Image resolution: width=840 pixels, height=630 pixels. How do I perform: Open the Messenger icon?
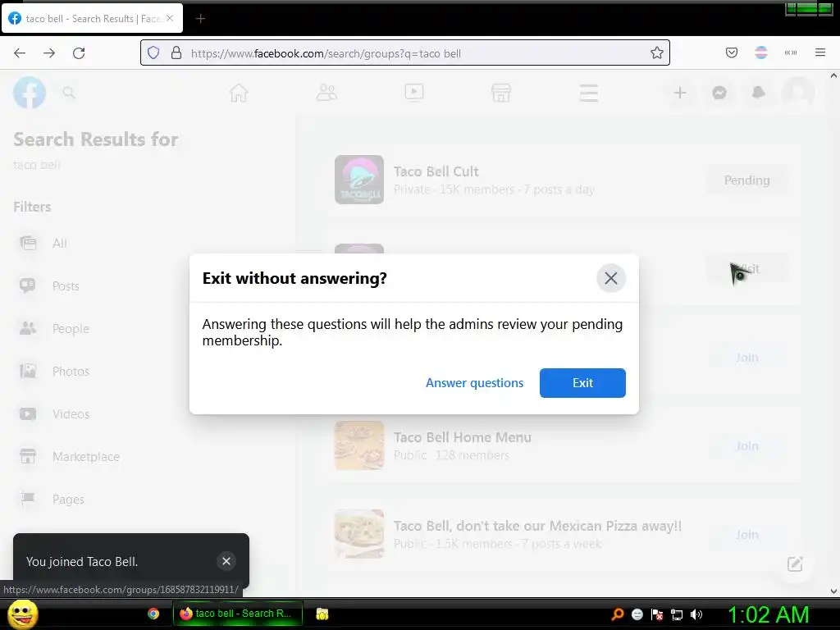[x=719, y=93]
